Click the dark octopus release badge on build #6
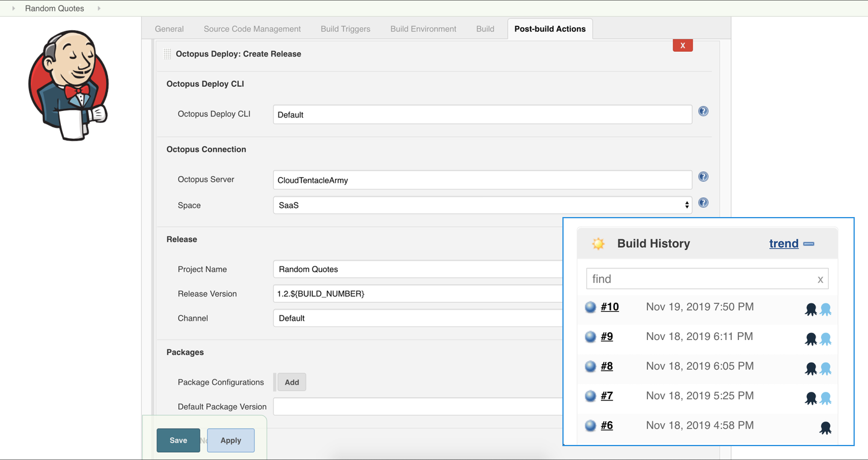 point(825,427)
